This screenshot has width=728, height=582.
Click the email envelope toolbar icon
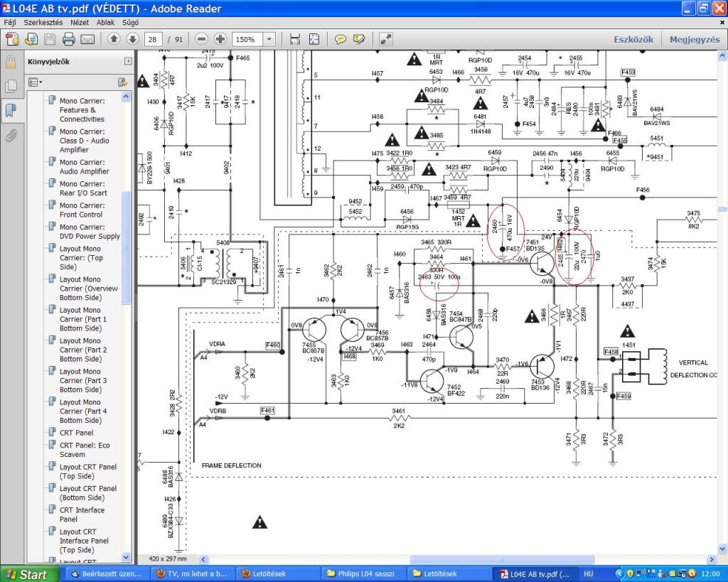(87, 40)
